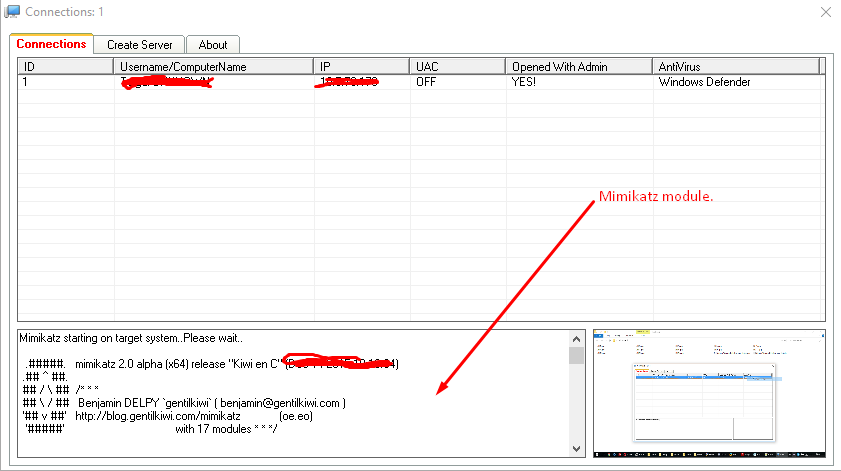Click the Opened With Admin column header
This screenshot has width=841, height=471.
[x=579, y=67]
